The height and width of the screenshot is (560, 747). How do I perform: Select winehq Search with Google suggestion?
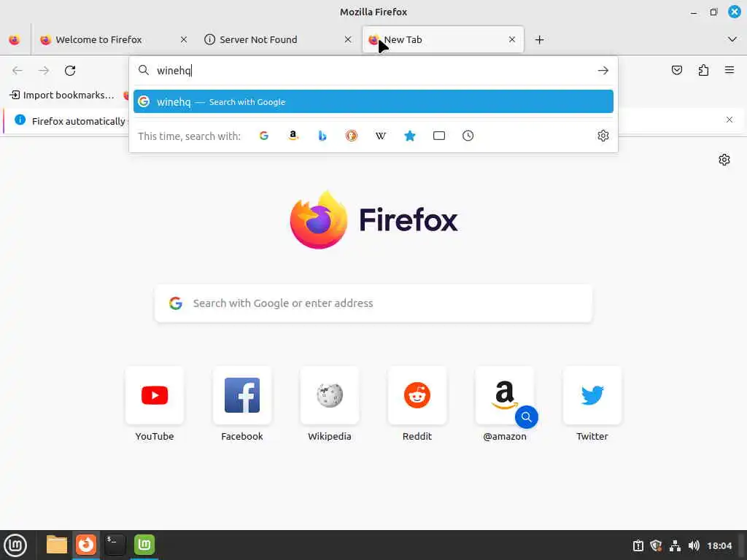pos(373,101)
